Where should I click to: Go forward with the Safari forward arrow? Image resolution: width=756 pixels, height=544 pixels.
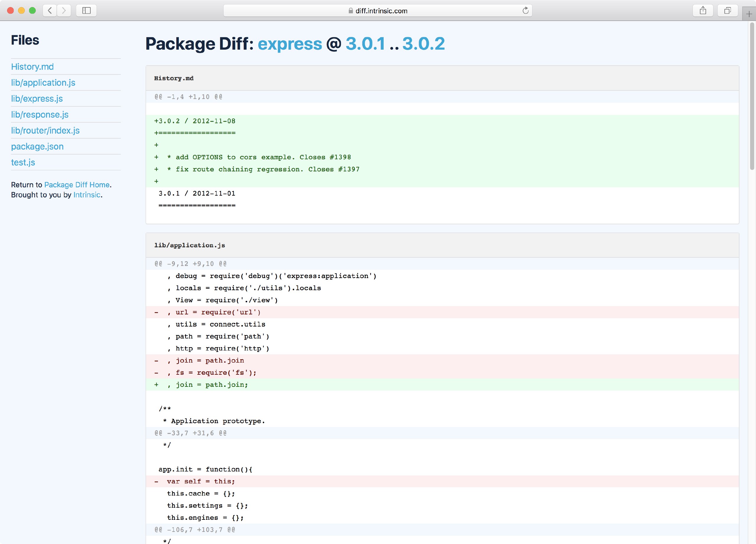[x=64, y=10]
